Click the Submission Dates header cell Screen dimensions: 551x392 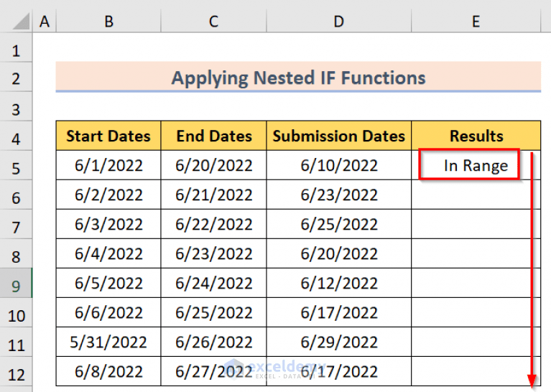339,136
